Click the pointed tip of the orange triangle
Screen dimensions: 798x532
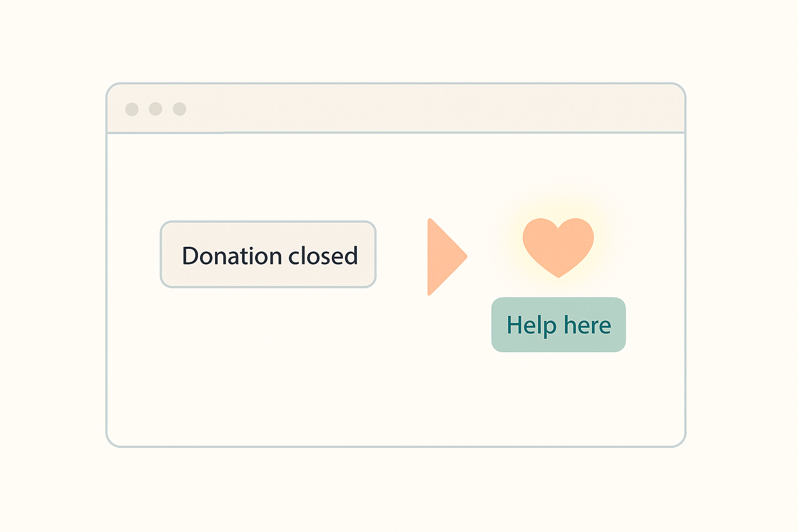click(465, 256)
